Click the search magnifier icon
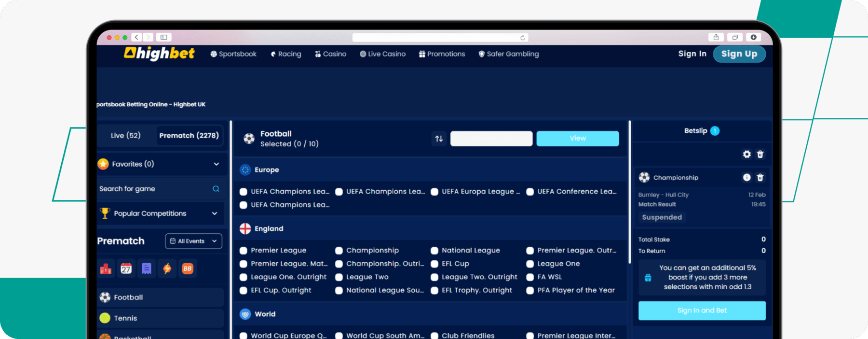Viewport: 868px width, 339px height. tap(216, 189)
